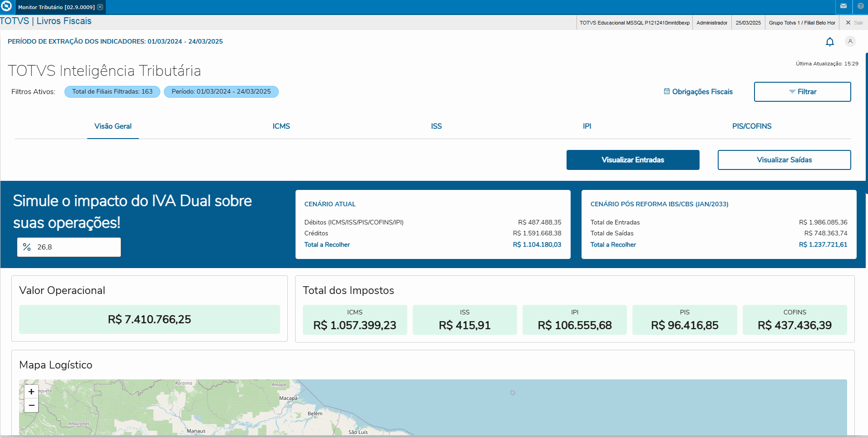Click the TOTVS logo icon top-left
The height and width of the screenshot is (438, 868).
point(6,7)
